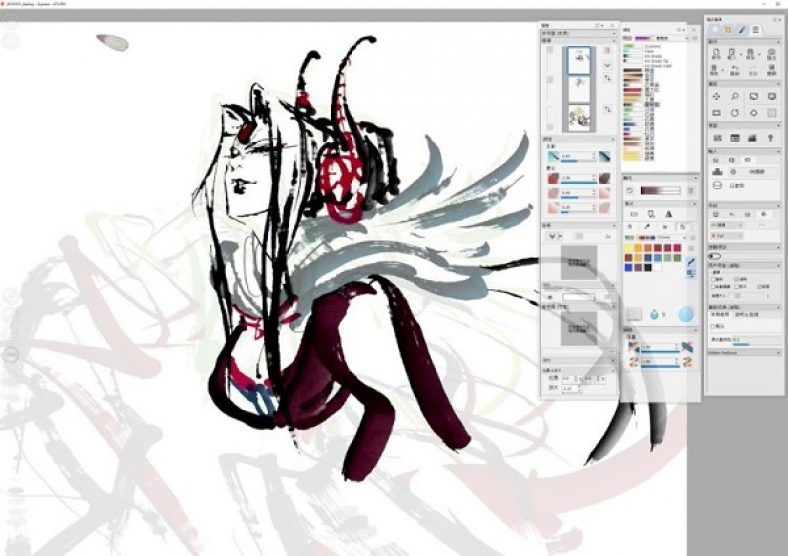Click the grid window icon beside the histogram
This screenshot has height=556, width=788.
coord(735,138)
